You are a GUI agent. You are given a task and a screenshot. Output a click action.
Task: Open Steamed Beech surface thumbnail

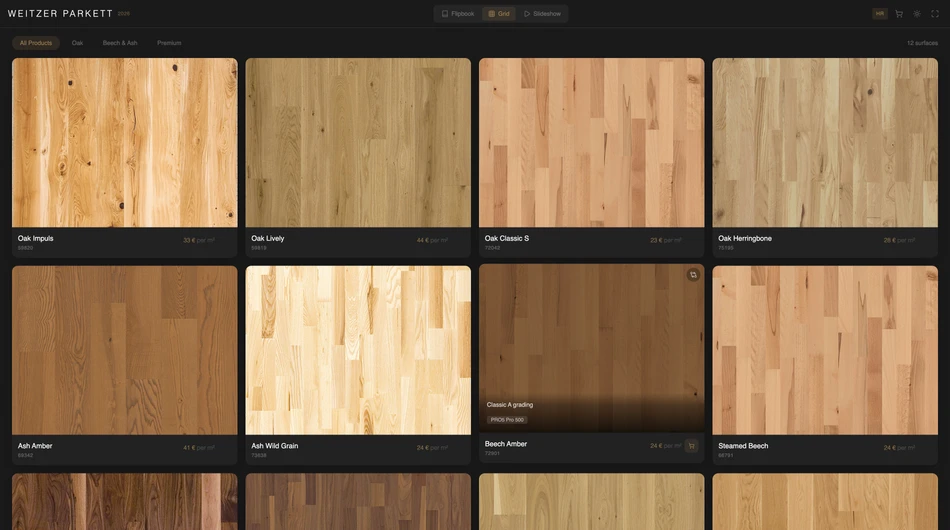pyautogui.click(x=825, y=350)
